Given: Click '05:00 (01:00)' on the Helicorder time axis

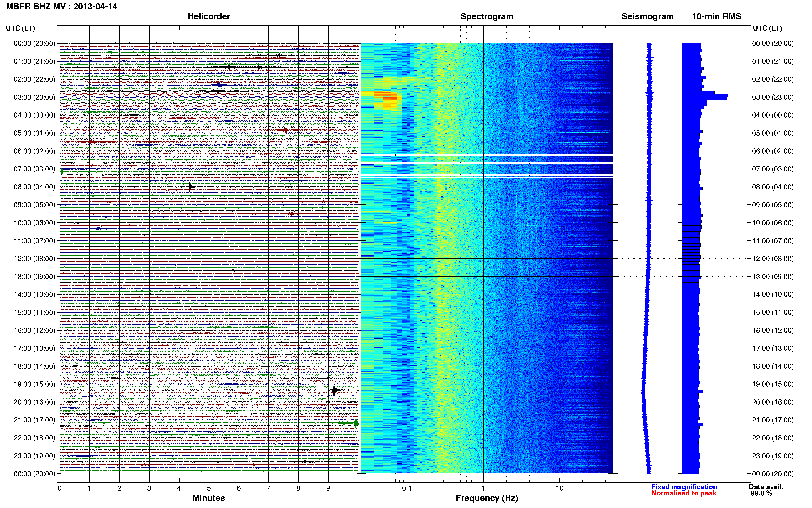Looking at the screenshot, I should point(34,133).
